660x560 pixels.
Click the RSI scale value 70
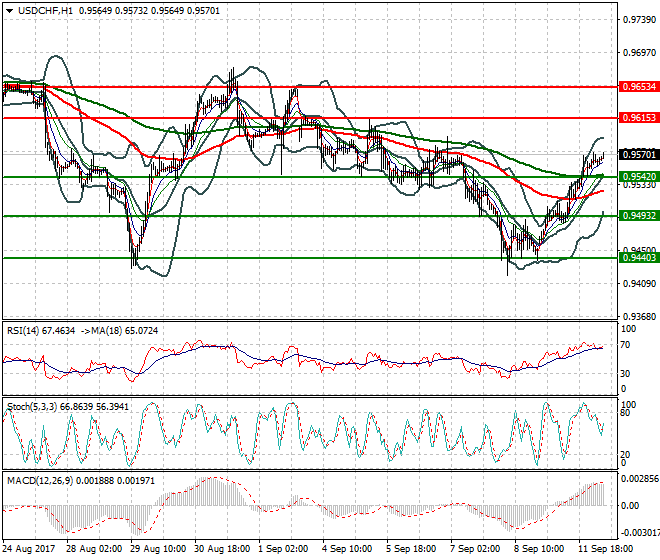pyautogui.click(x=625, y=345)
